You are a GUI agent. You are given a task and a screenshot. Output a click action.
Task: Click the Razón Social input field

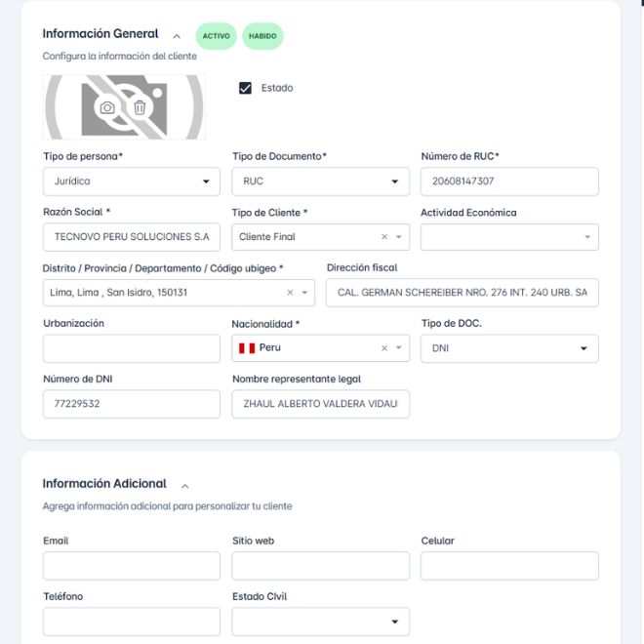click(131, 237)
